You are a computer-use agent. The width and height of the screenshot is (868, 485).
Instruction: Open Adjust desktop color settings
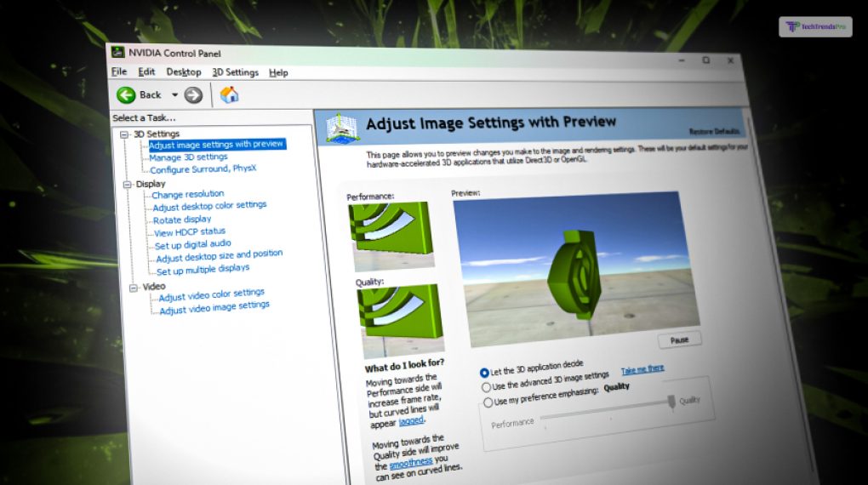[x=209, y=206]
